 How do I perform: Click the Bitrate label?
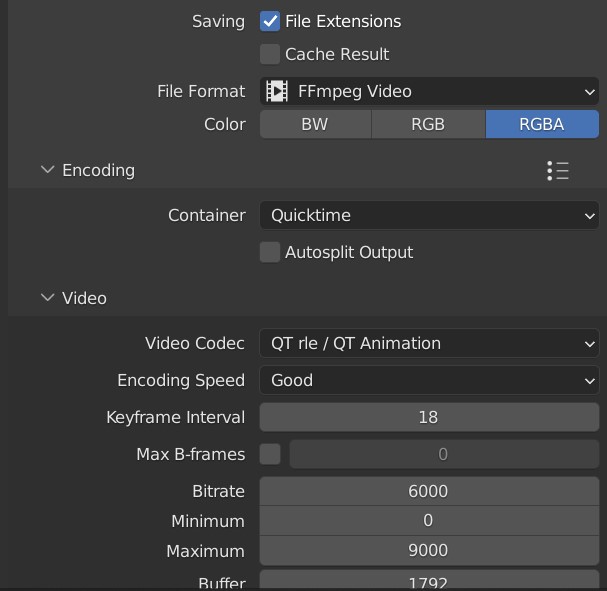[218, 491]
